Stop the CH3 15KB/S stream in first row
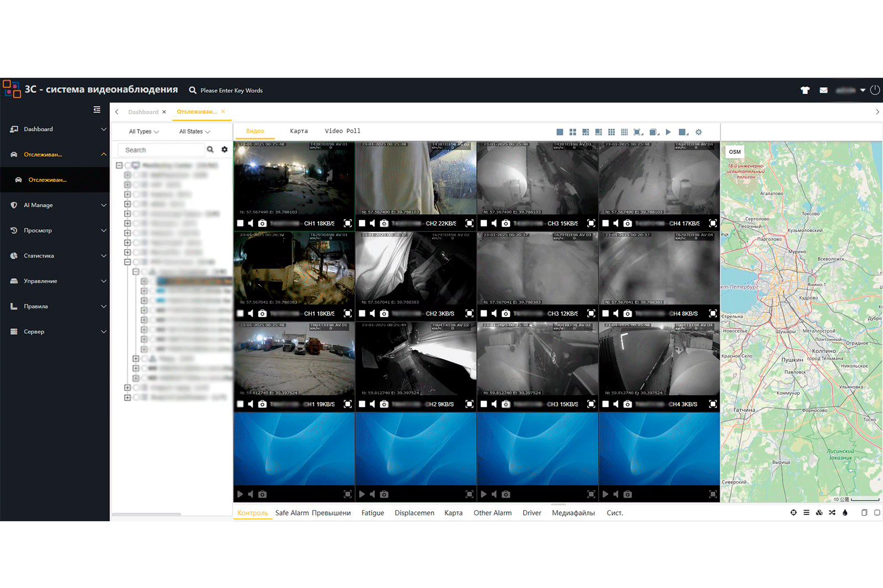The height and width of the screenshot is (588, 883). point(484,223)
